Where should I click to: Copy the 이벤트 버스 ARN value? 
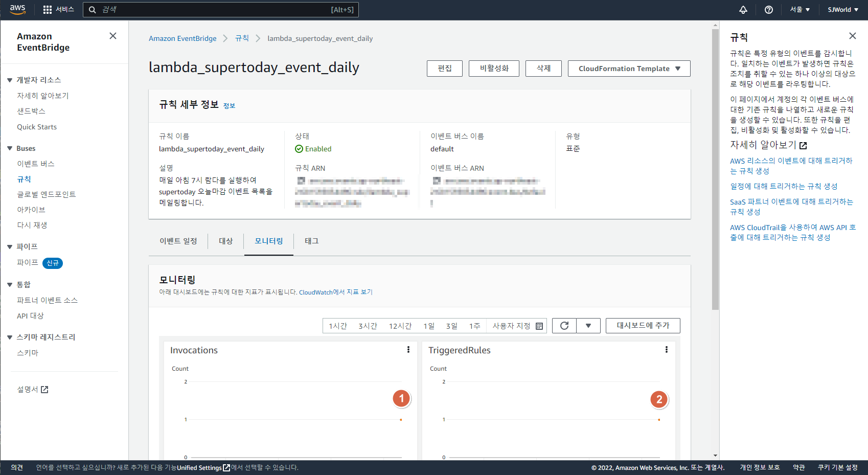[x=437, y=180]
